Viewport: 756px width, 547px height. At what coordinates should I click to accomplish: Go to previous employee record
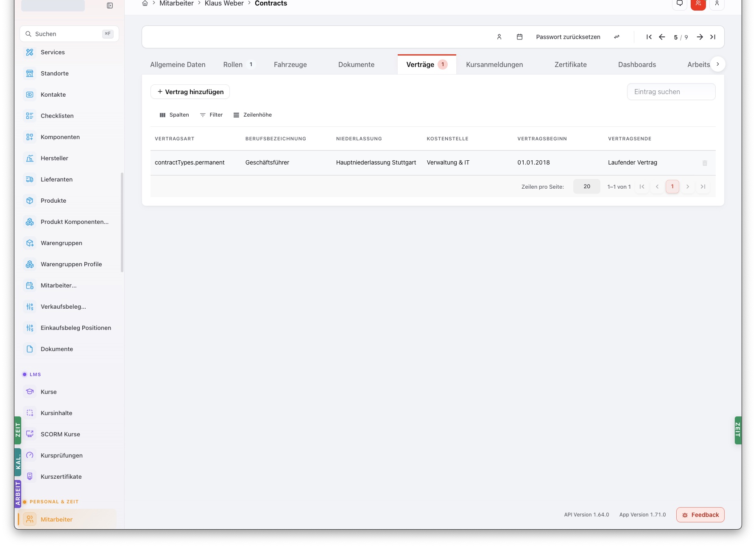pos(662,37)
